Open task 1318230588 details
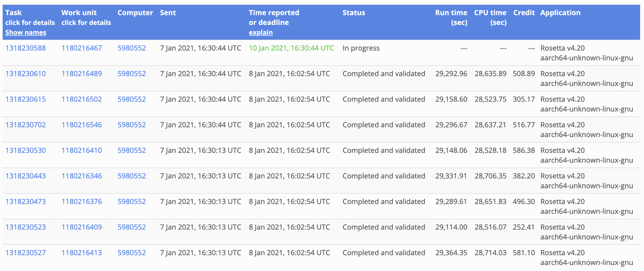The image size is (644, 271). 25,48
